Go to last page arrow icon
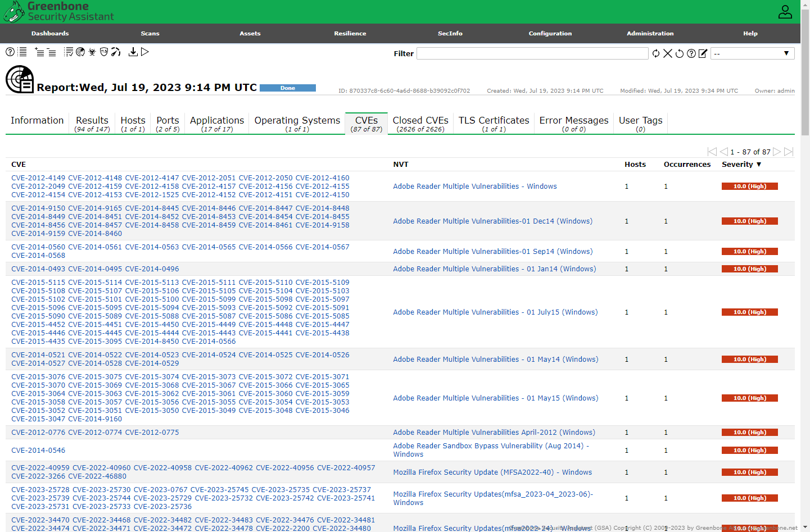The width and height of the screenshot is (810, 532). pos(789,152)
